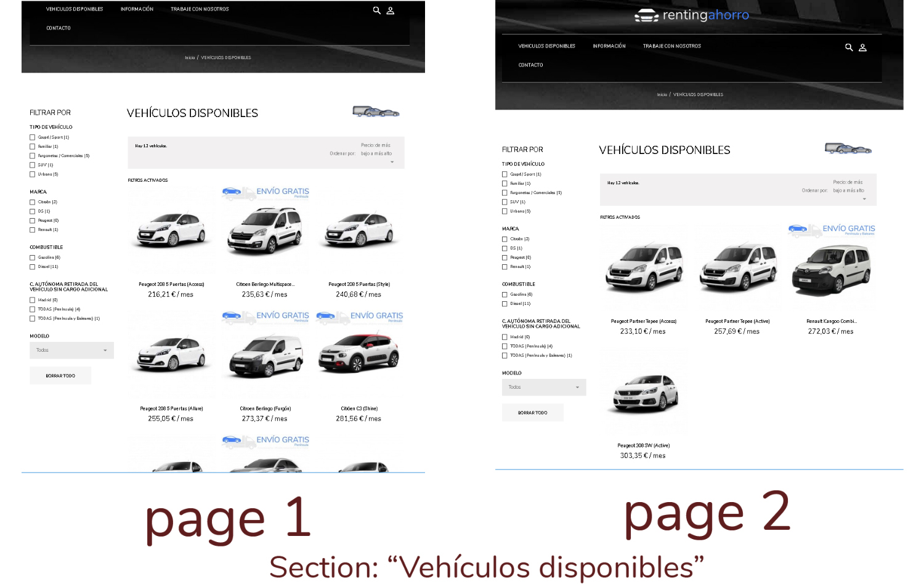Open the Modelo 'Todos' dropdown on page 2

pyautogui.click(x=544, y=387)
